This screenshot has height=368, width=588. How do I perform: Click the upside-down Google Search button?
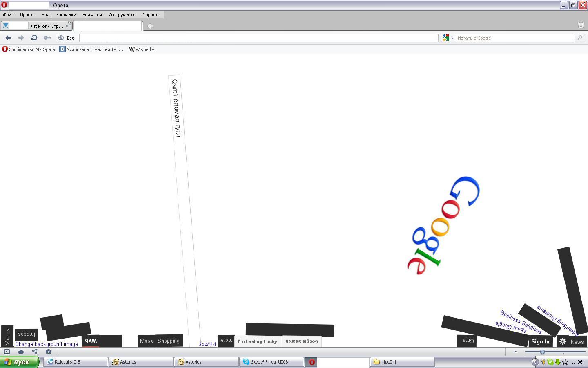click(x=302, y=341)
